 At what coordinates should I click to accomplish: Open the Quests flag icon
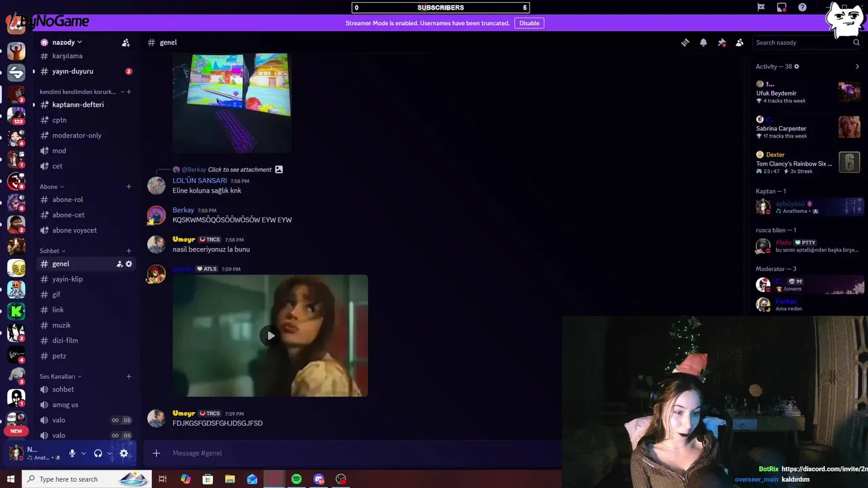pos(761,7)
